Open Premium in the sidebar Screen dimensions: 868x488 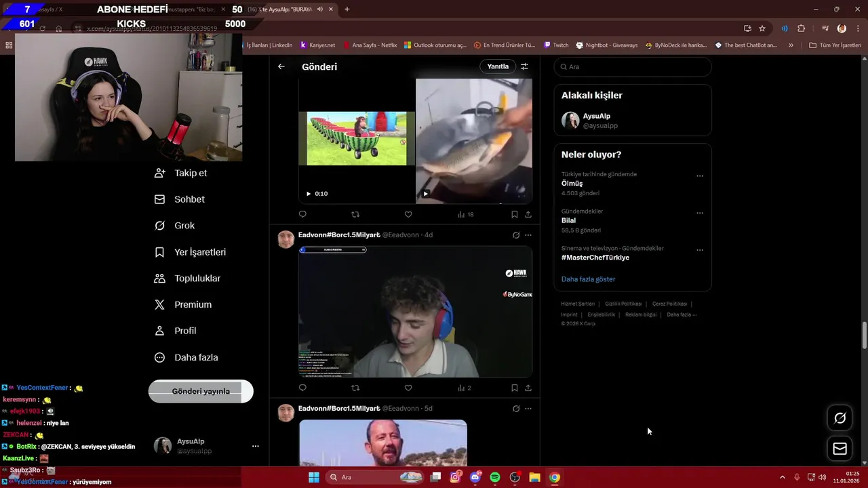coord(183,305)
